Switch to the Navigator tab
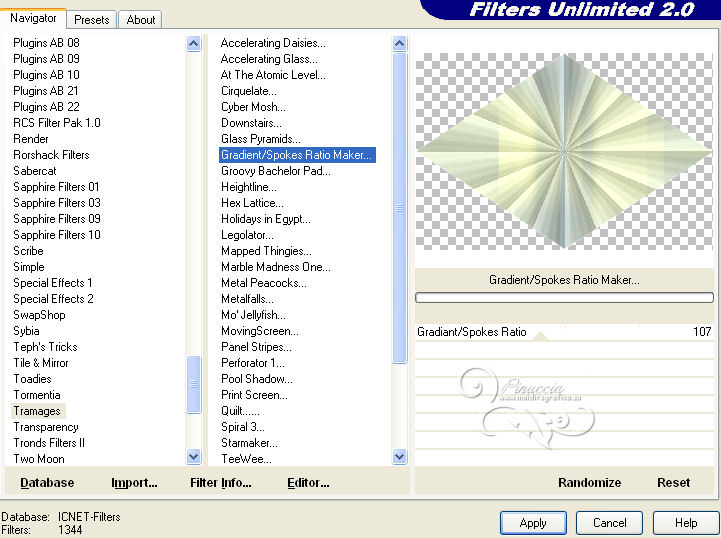The image size is (721, 538). tap(33, 18)
